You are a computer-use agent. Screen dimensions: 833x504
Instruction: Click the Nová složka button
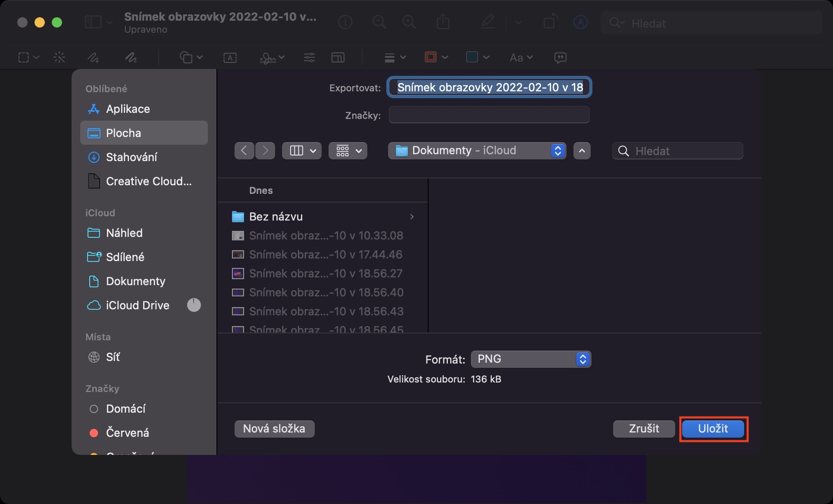click(x=274, y=429)
